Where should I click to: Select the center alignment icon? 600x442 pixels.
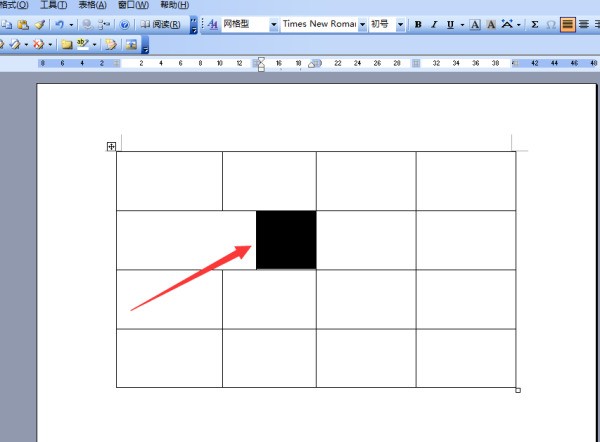584,24
